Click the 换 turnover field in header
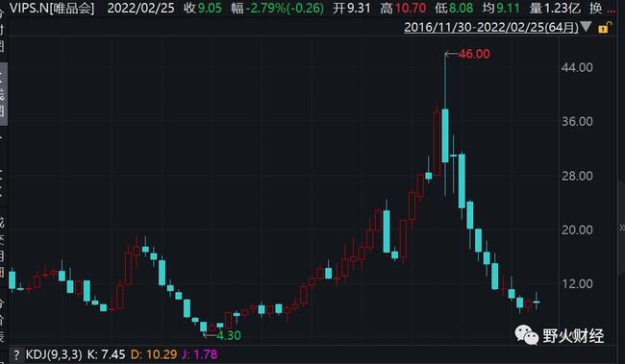Screen dimensions: 625x364 tap(595, 8)
